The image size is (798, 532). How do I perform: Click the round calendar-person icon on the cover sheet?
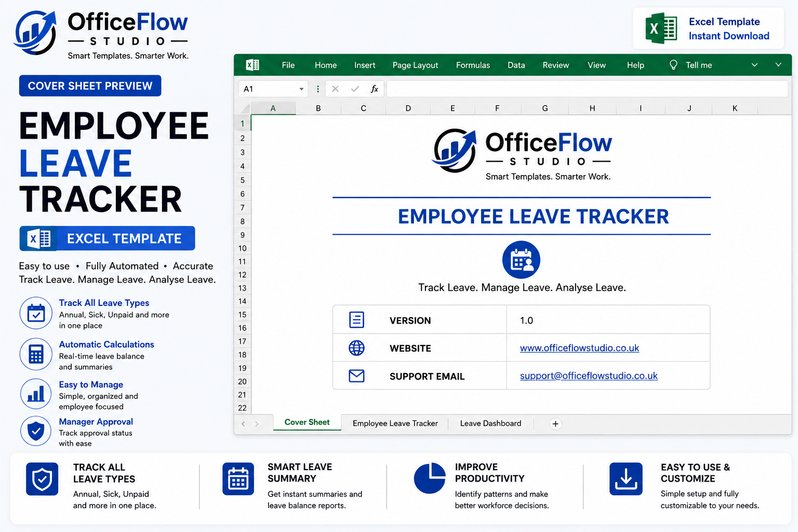point(521,260)
